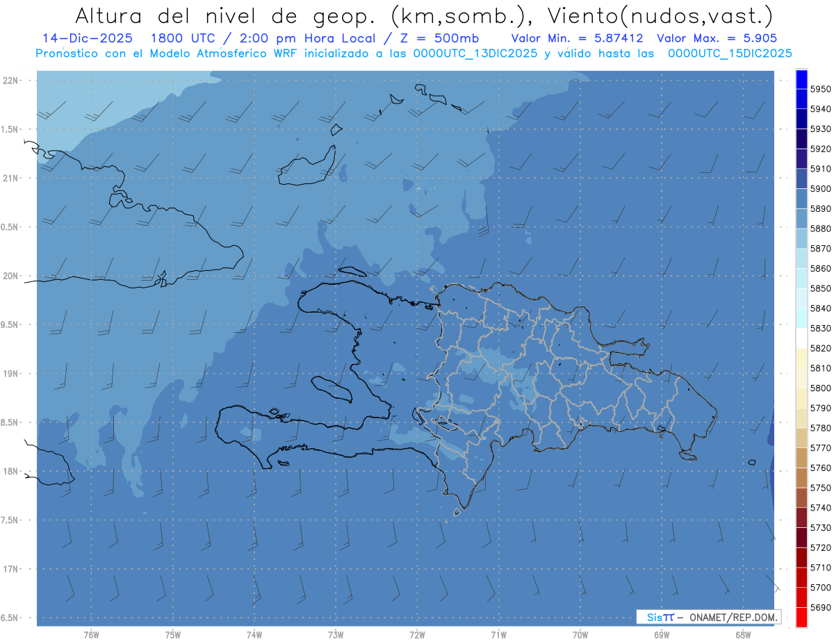This screenshot has width=834, height=644.
Task: Click the 'Valor Max. = 5.905' text
Action: coord(717,39)
